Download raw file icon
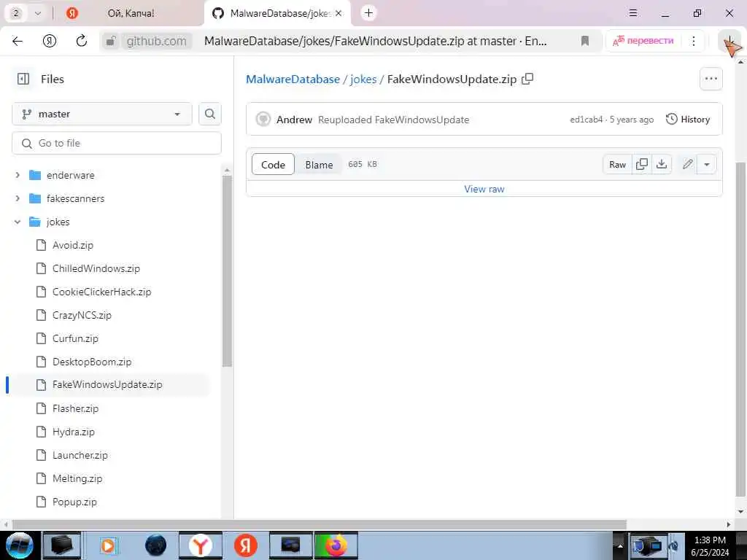This screenshot has height=560, width=747. pos(661,164)
